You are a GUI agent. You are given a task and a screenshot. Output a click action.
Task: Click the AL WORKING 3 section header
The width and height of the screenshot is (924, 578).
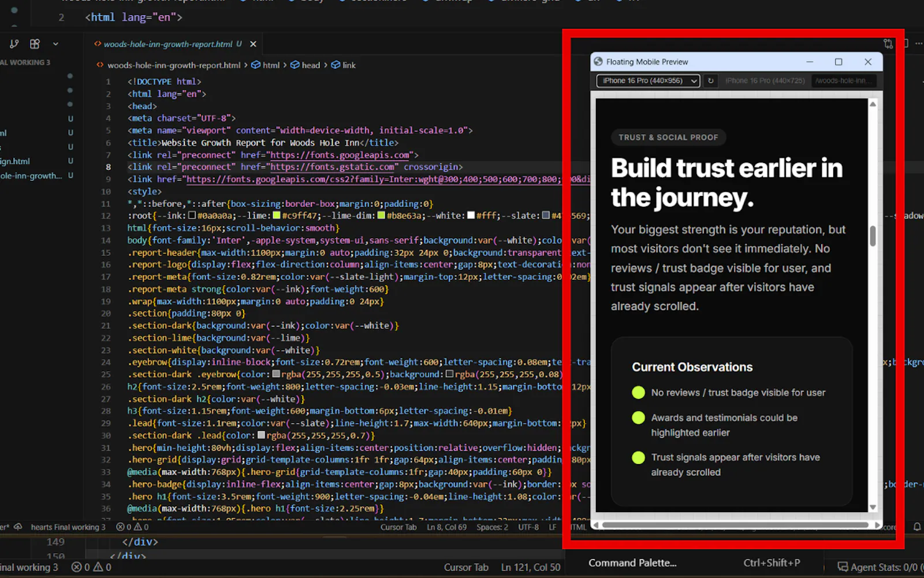pyautogui.click(x=25, y=62)
